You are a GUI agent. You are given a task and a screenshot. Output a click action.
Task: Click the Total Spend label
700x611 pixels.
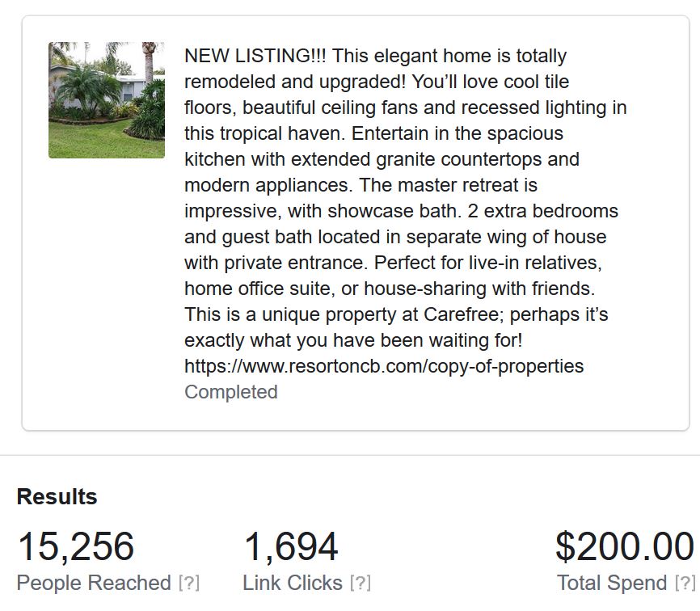(612, 583)
